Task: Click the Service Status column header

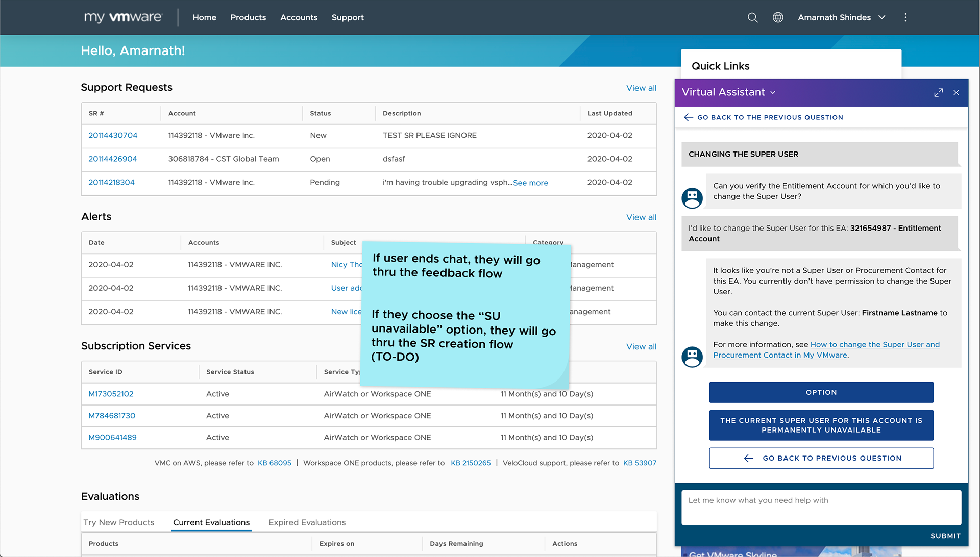Action: [230, 372]
